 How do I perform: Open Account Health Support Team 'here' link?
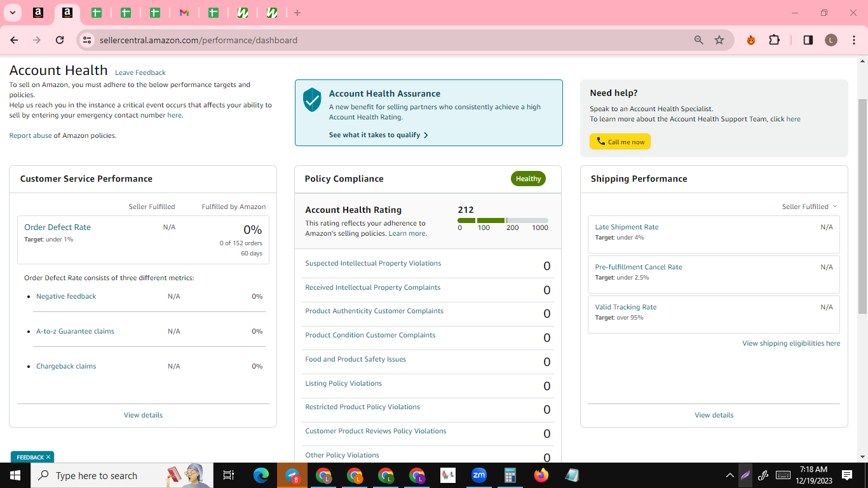pyautogui.click(x=793, y=119)
